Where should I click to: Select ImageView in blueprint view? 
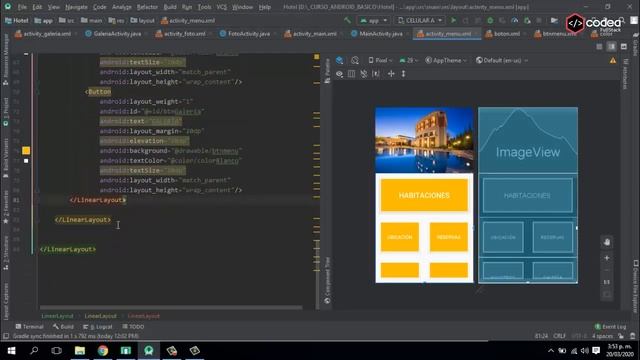pyautogui.click(x=528, y=140)
